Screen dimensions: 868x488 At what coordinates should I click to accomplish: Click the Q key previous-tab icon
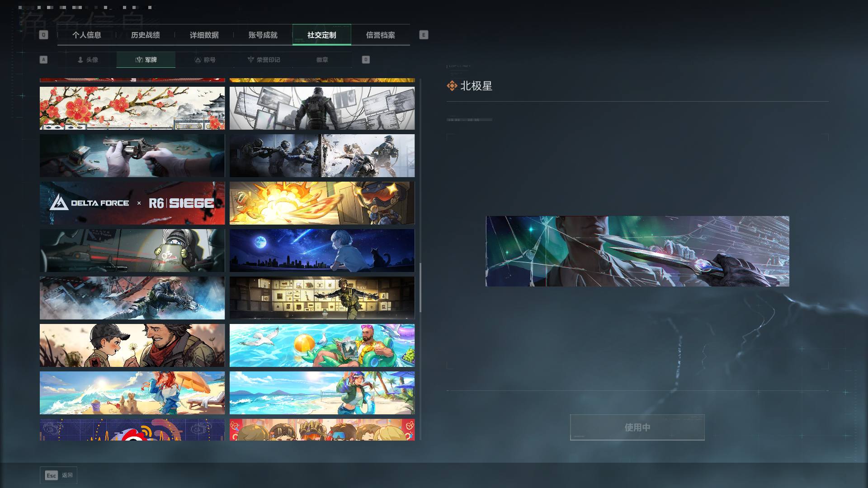pyautogui.click(x=43, y=35)
